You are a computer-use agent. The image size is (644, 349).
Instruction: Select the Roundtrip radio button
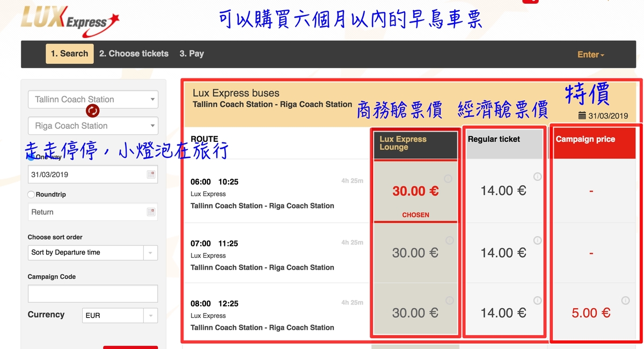[31, 194]
